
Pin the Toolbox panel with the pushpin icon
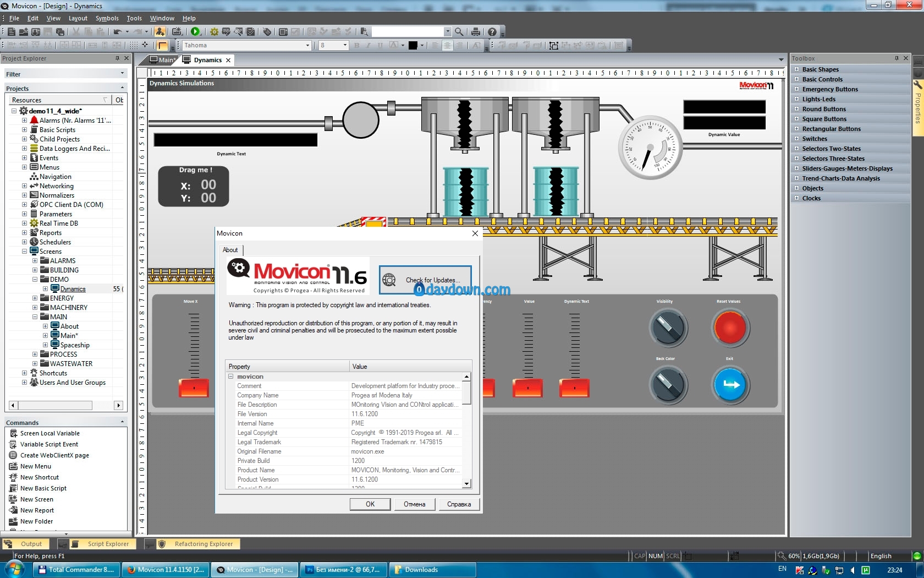point(897,58)
